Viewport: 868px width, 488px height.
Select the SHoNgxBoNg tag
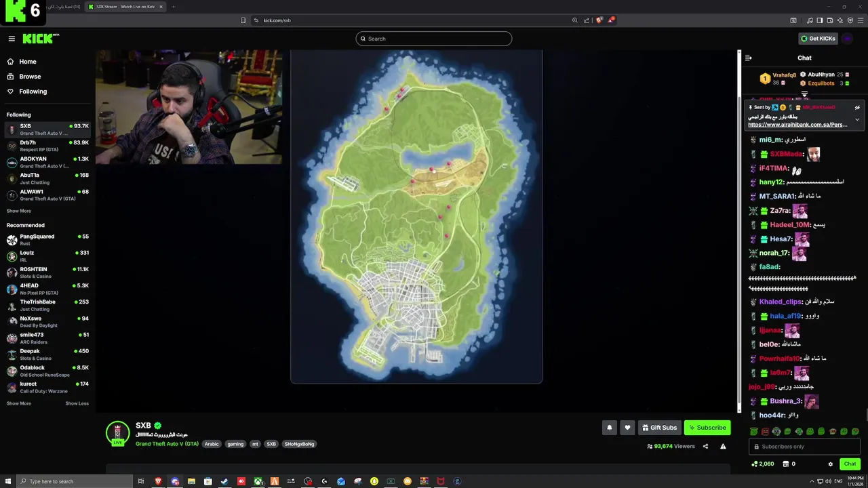tap(299, 444)
